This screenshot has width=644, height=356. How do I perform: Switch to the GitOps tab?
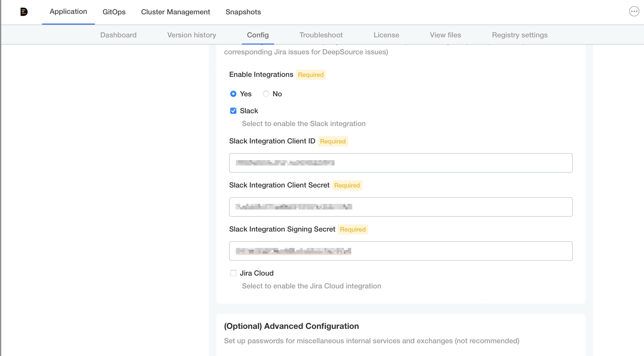(x=114, y=12)
